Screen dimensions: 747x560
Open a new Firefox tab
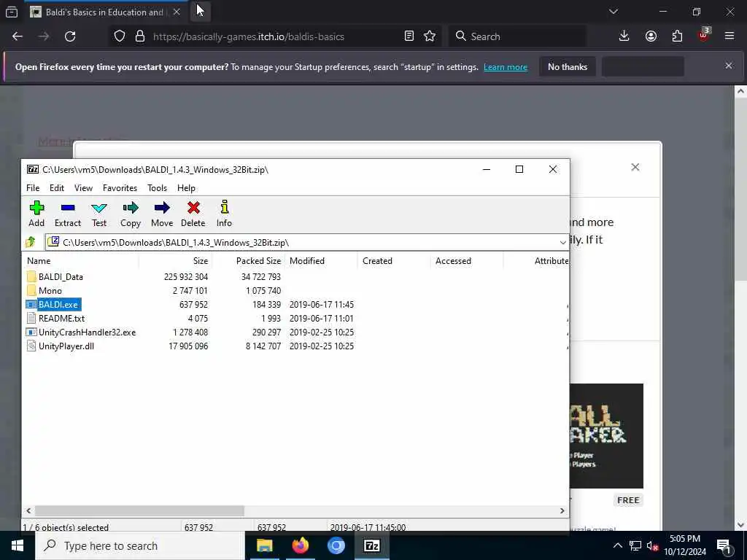200,12
